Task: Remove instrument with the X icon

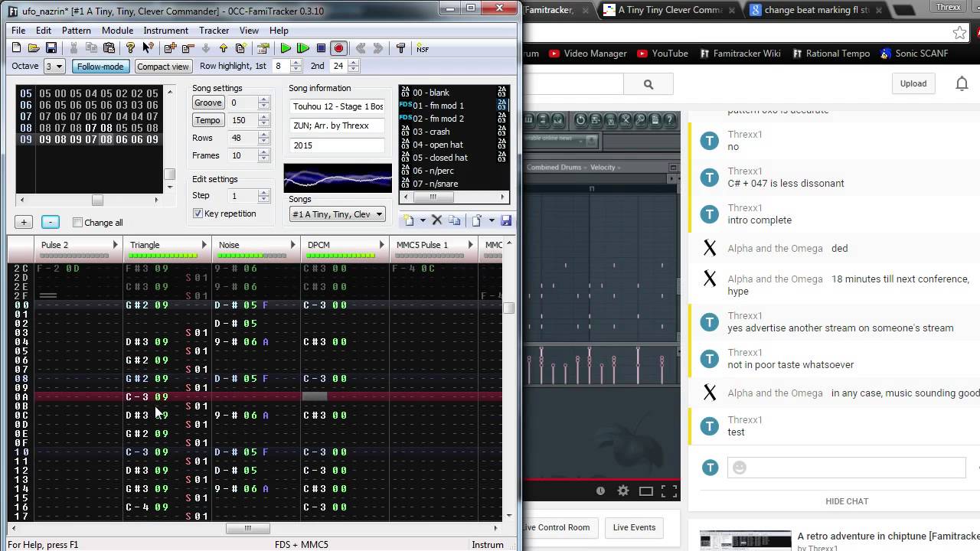Action: (437, 220)
